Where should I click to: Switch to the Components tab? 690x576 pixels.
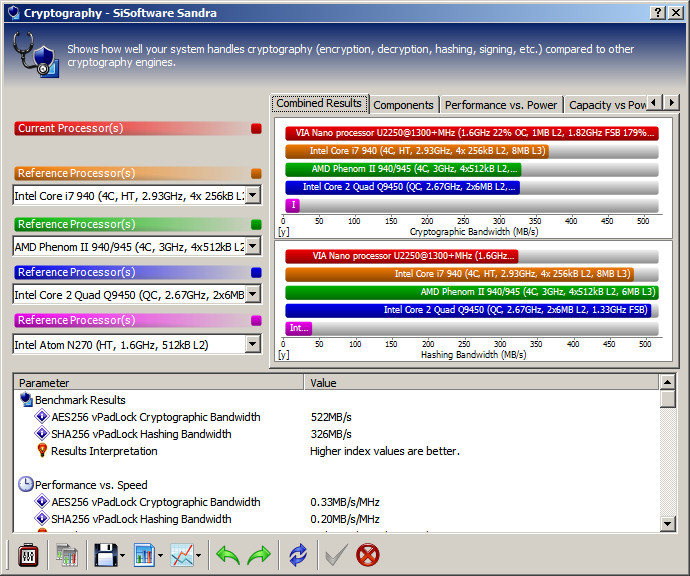[404, 105]
